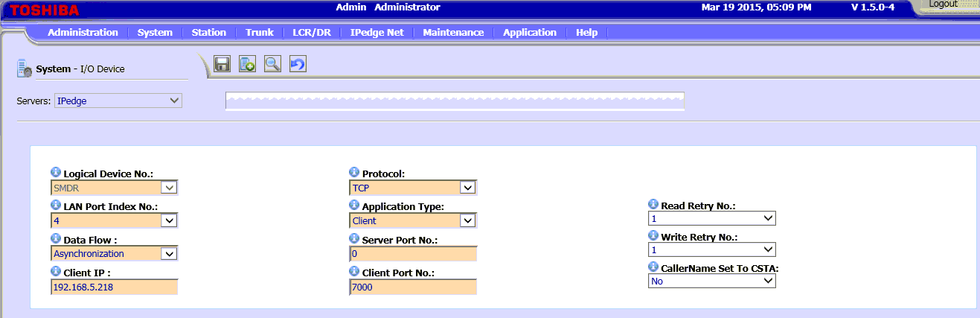Open the Administration menu
The height and width of the screenshot is (318, 980).
[83, 33]
